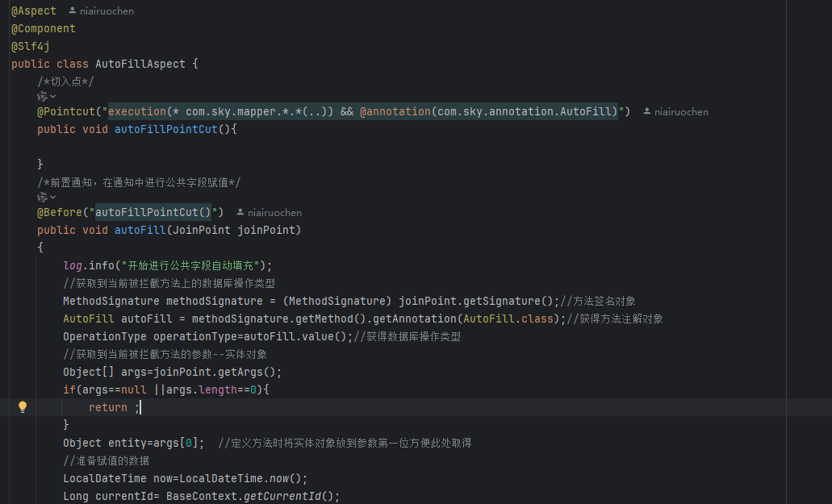Click the getMethod call on methodSignature
The height and width of the screenshot is (504, 832).
tap(324, 319)
